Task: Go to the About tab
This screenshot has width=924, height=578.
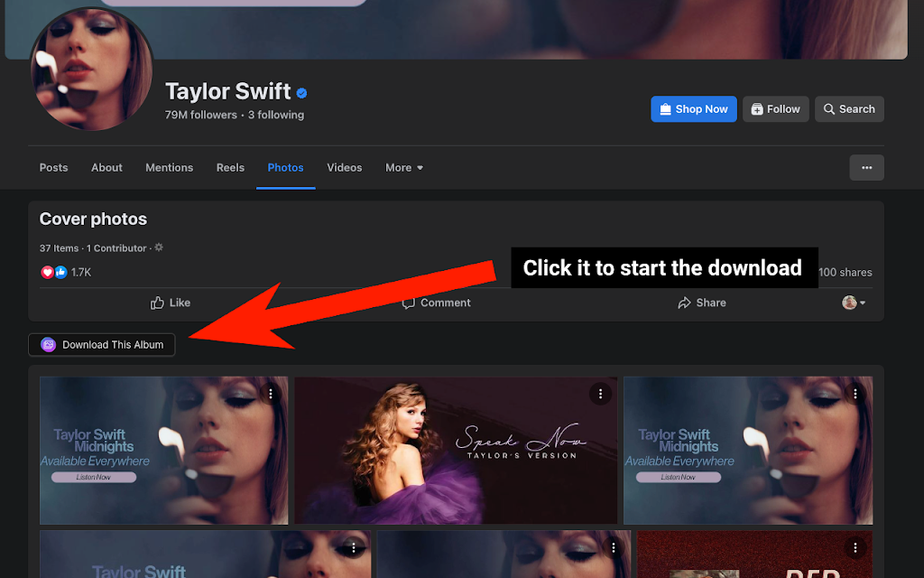Action: [106, 167]
